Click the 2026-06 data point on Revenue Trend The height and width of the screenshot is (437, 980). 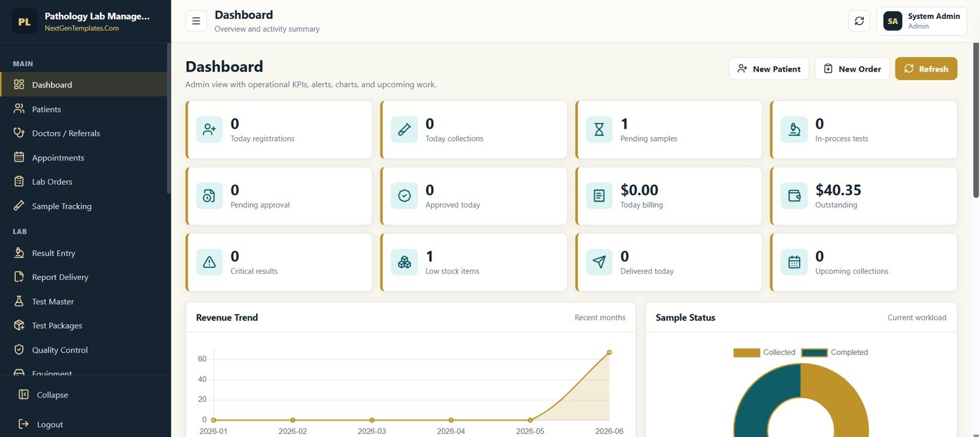click(x=609, y=353)
